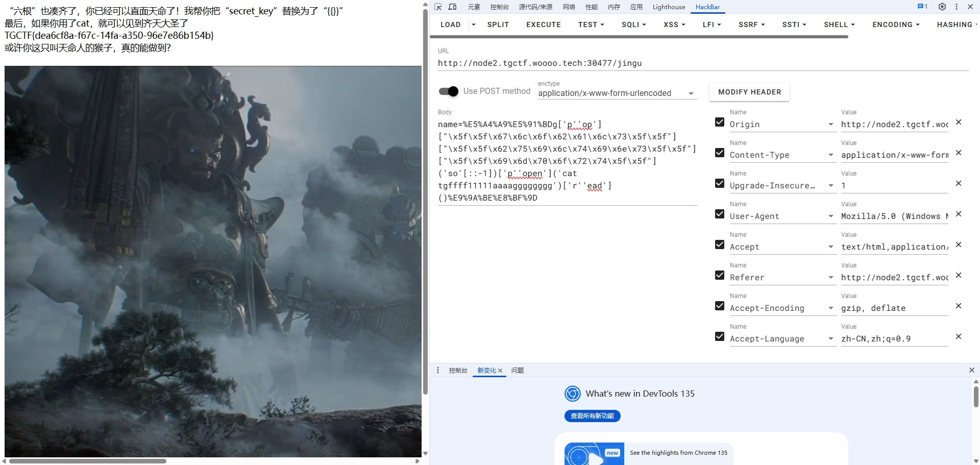Image resolution: width=980 pixels, height=465 pixels.
Task: Switch to the 性能 (Performance) tab
Action: [x=592, y=7]
